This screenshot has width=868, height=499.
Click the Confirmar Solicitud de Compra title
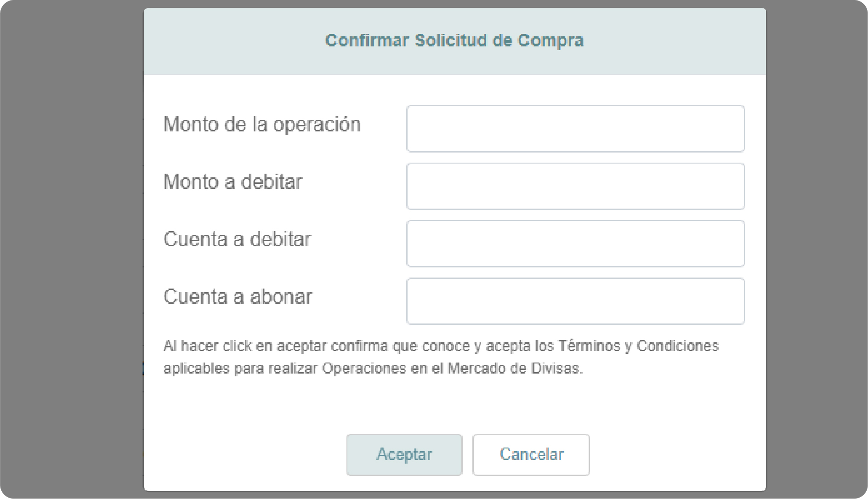(454, 40)
